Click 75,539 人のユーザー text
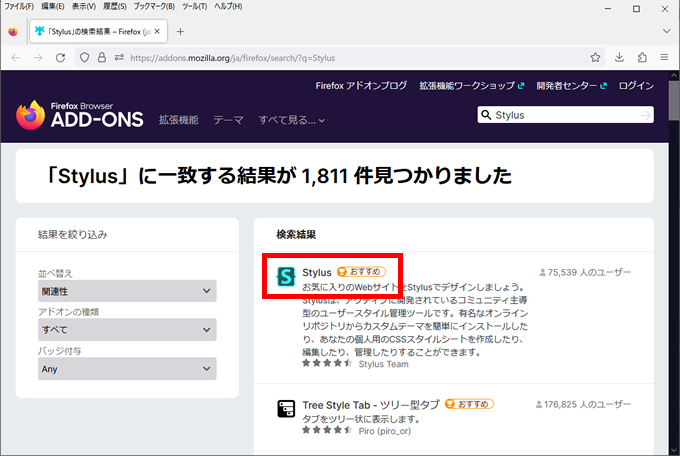This screenshot has width=680, height=456. (585, 272)
